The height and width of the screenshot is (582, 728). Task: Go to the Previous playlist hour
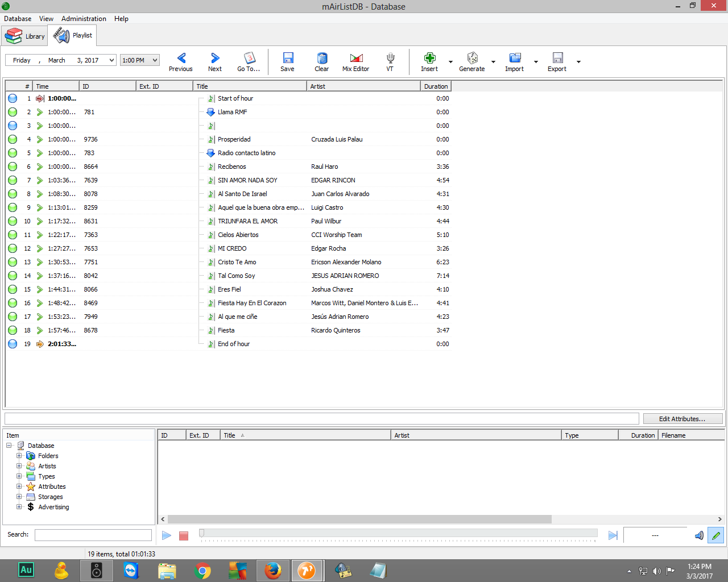click(x=181, y=61)
